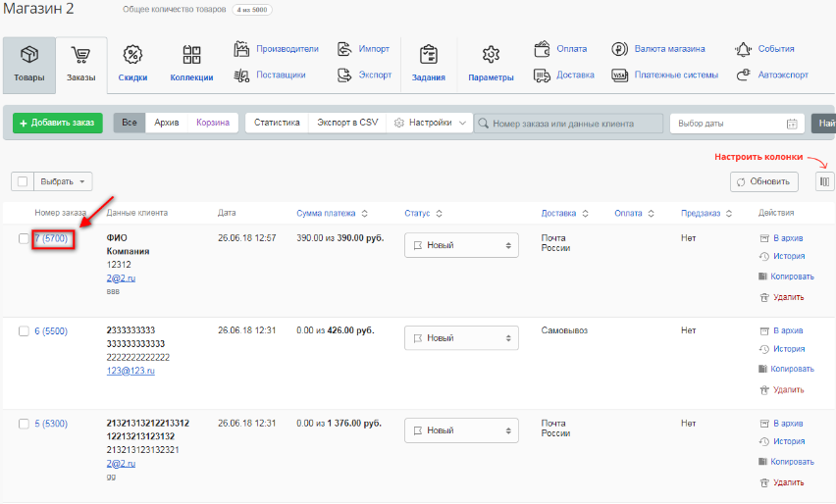Screen dimensions: 836x504
Task: Expand the Настройки dropdown
Action: click(x=431, y=123)
